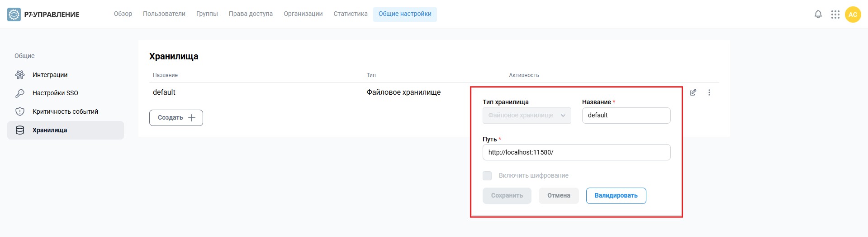Click the Название column header
The width and height of the screenshot is (868, 237).
click(165, 75)
